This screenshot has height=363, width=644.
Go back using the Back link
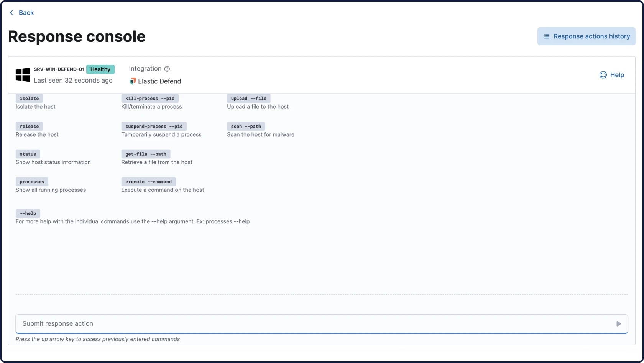(x=21, y=13)
